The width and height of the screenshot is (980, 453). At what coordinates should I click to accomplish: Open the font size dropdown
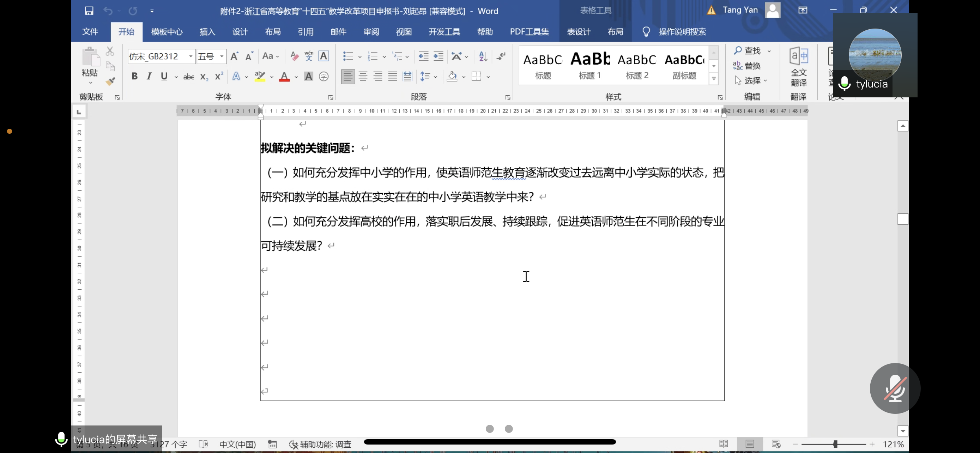coord(222,56)
